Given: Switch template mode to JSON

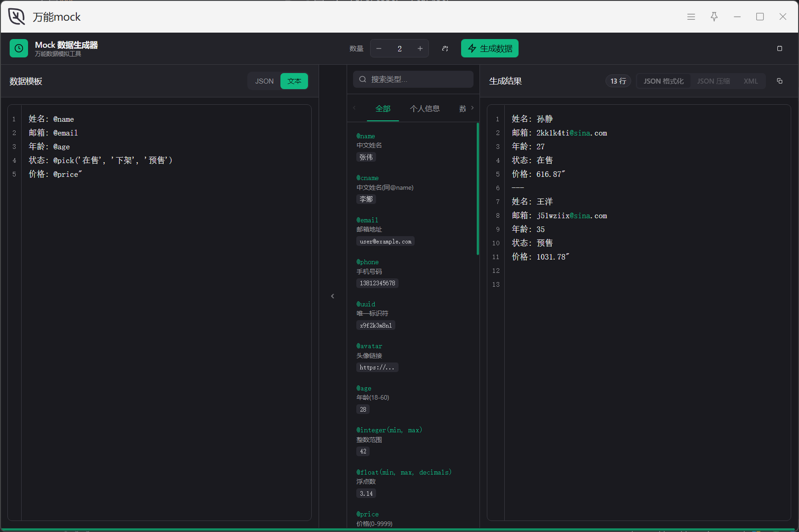Looking at the screenshot, I should 264,81.
